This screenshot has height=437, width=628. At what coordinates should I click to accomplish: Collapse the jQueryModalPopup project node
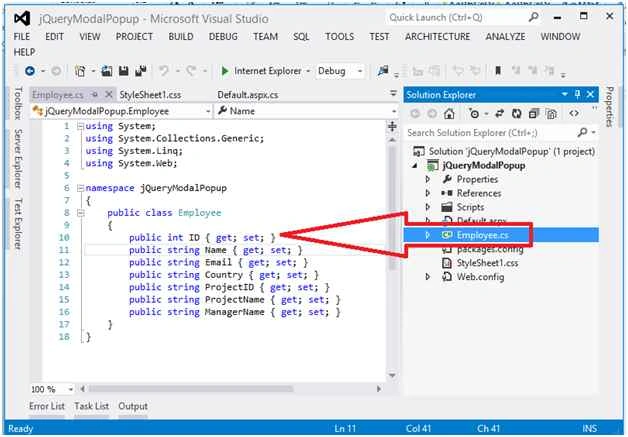pyautogui.click(x=415, y=165)
